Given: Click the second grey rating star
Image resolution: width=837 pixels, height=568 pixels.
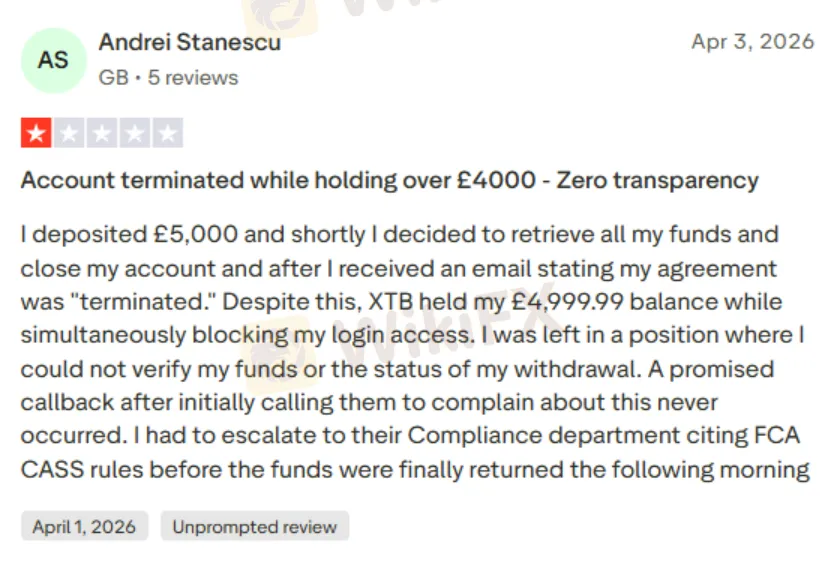Looking at the screenshot, I should pos(69,133).
